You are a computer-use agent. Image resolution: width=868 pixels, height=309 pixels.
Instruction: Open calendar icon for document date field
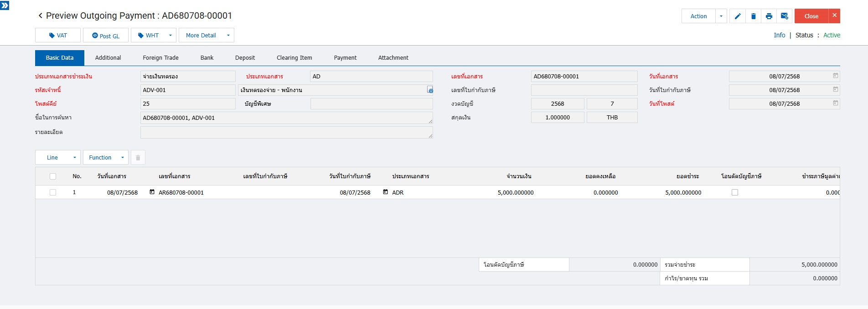835,76
